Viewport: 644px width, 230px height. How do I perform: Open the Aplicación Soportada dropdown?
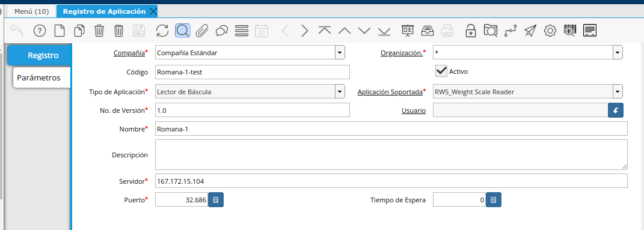click(x=618, y=92)
